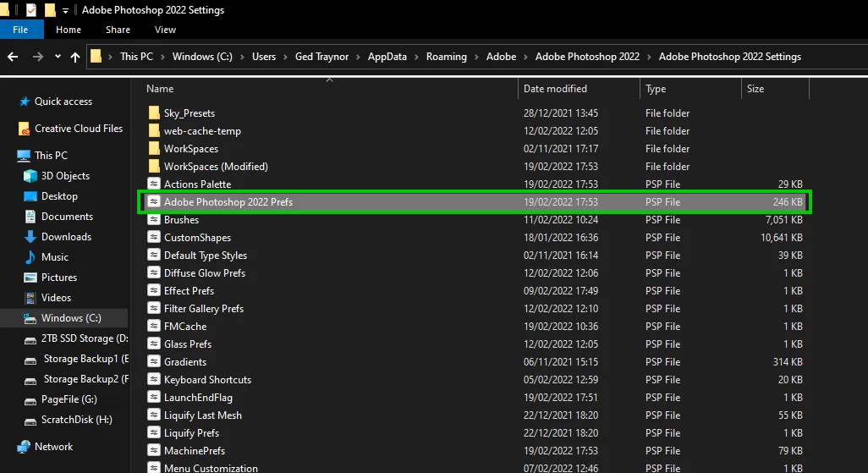Expand chevron after Roaming breadcrumb
The image size is (868, 473).
[476, 57]
